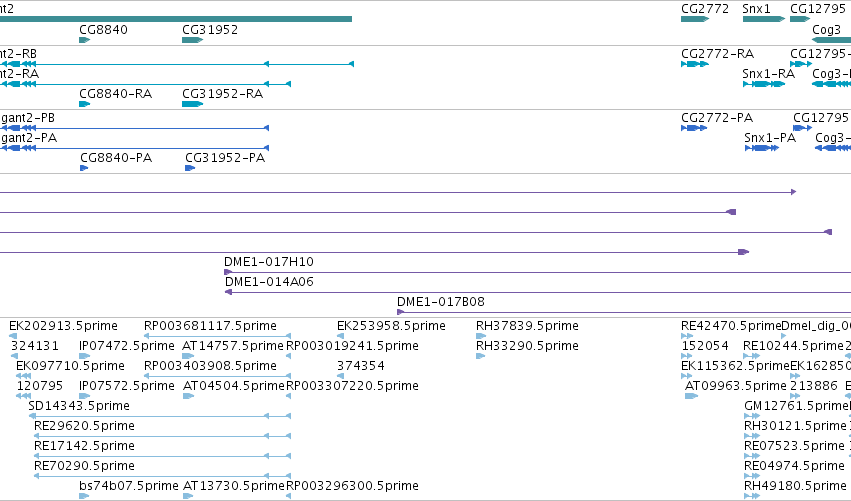Select clone DME1-017B08
Viewport: 851px width, 501px height.
coord(441,302)
